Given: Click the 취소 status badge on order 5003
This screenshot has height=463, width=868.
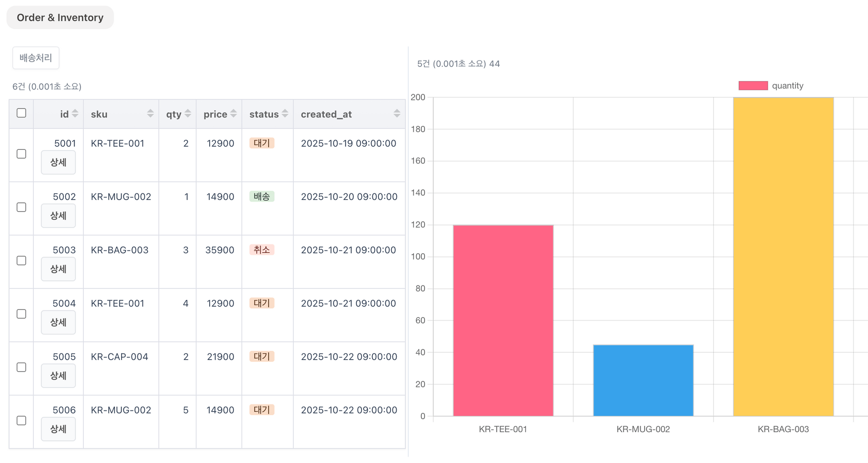Looking at the screenshot, I should [262, 250].
